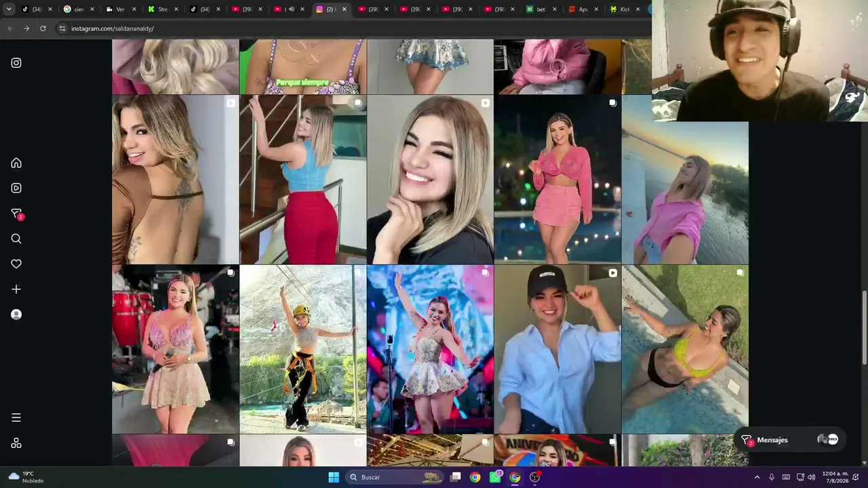
Task: Create a new post with the plus icon
Action: tap(16, 289)
